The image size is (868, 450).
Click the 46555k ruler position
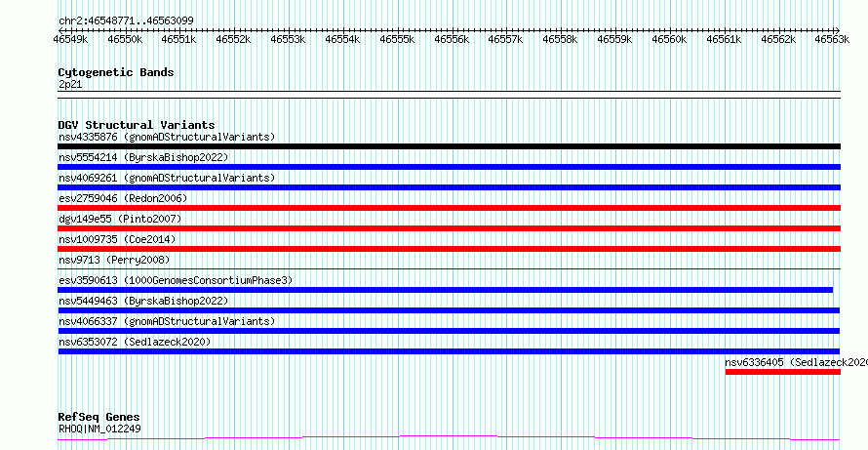pyautogui.click(x=397, y=39)
